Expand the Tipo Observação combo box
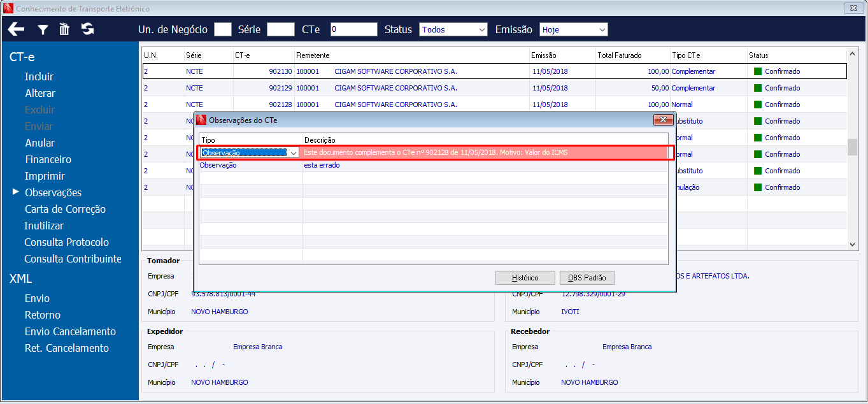This screenshot has width=868, height=404. click(x=293, y=153)
